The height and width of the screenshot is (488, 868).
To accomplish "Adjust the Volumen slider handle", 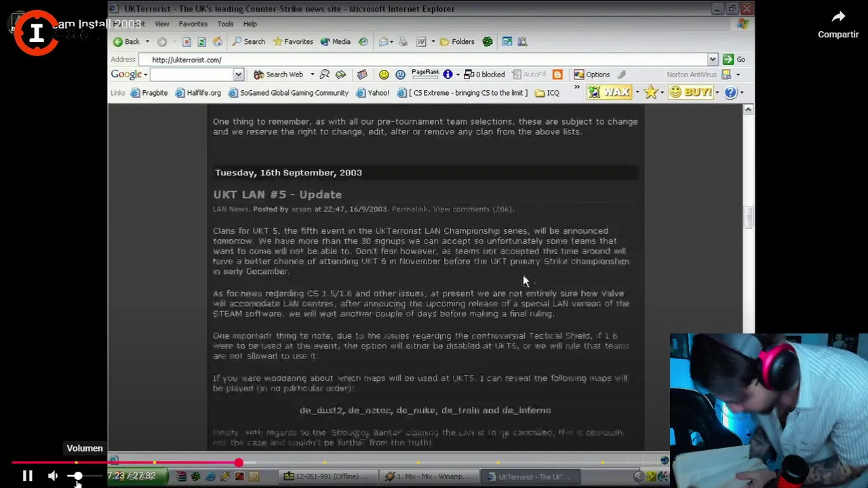I will pos(78,476).
